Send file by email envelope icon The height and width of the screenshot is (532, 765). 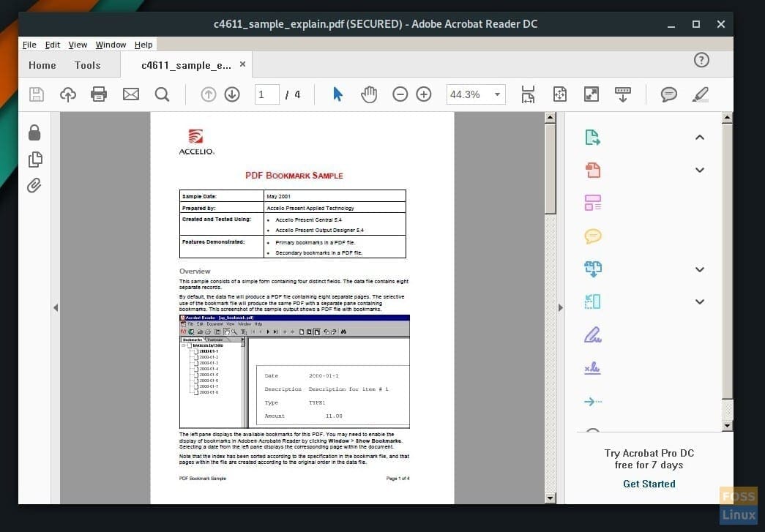pyautogui.click(x=131, y=94)
